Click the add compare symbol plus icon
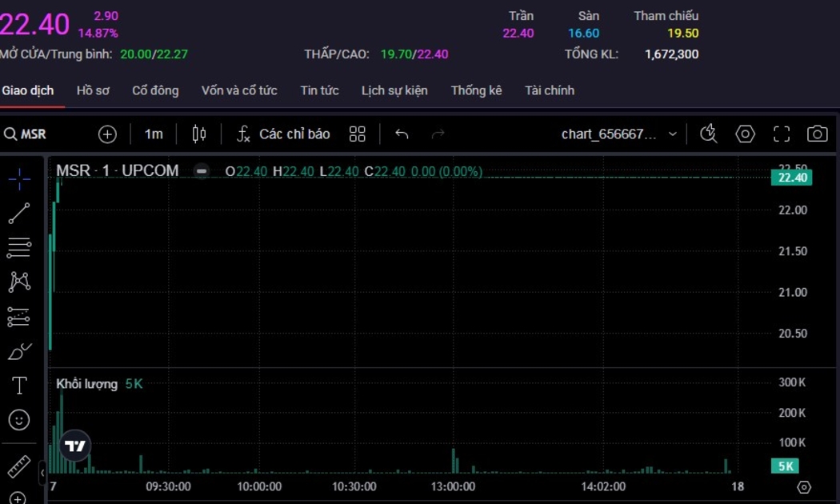 (x=107, y=134)
